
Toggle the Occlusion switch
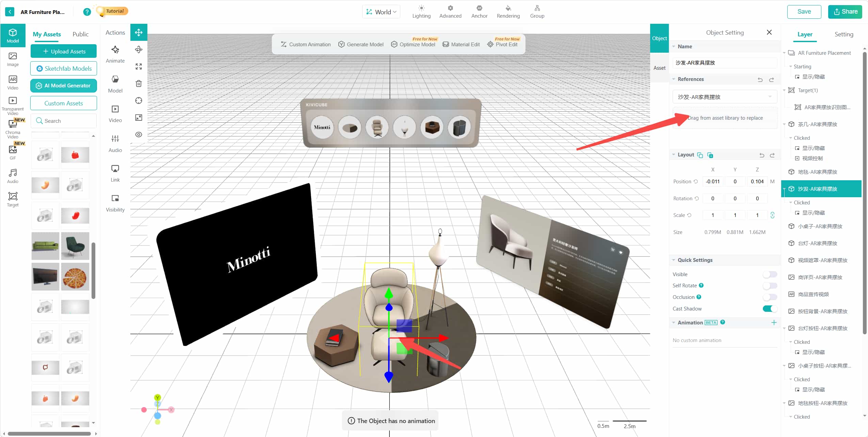coord(770,297)
